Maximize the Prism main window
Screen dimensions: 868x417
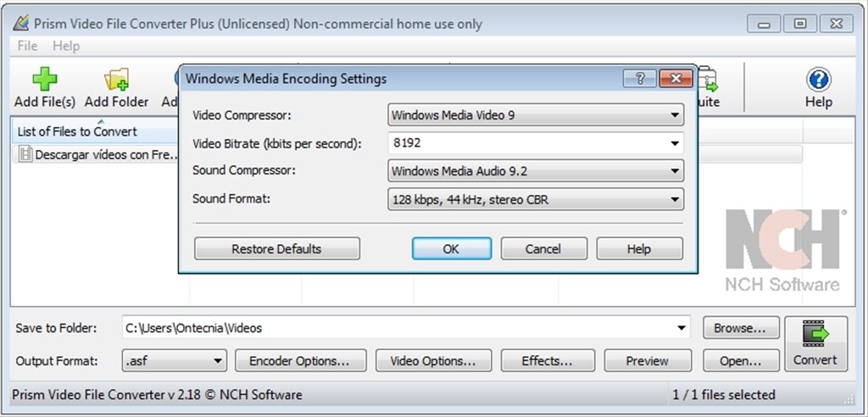(x=800, y=24)
